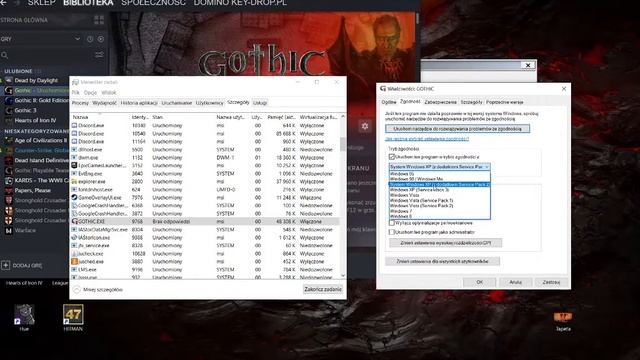Run the compatibility troubleshooter button

click(458, 129)
